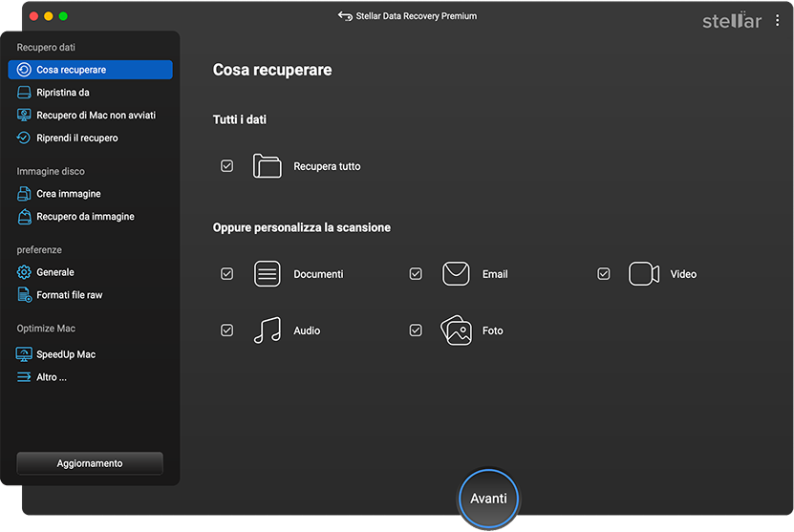Minimize the window with the yellow button
Image resolution: width=794 pixels, height=532 pixels.
[x=49, y=16]
